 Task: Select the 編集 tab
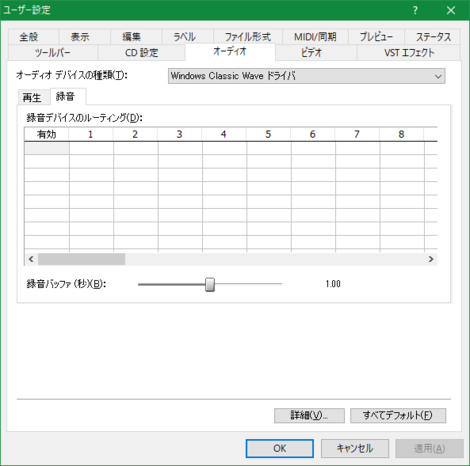[x=131, y=37]
